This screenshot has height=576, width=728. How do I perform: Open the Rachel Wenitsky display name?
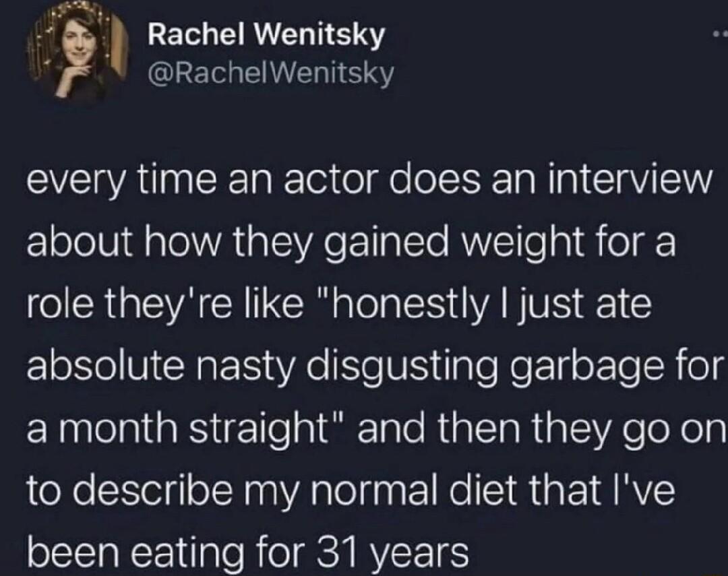[266, 35]
